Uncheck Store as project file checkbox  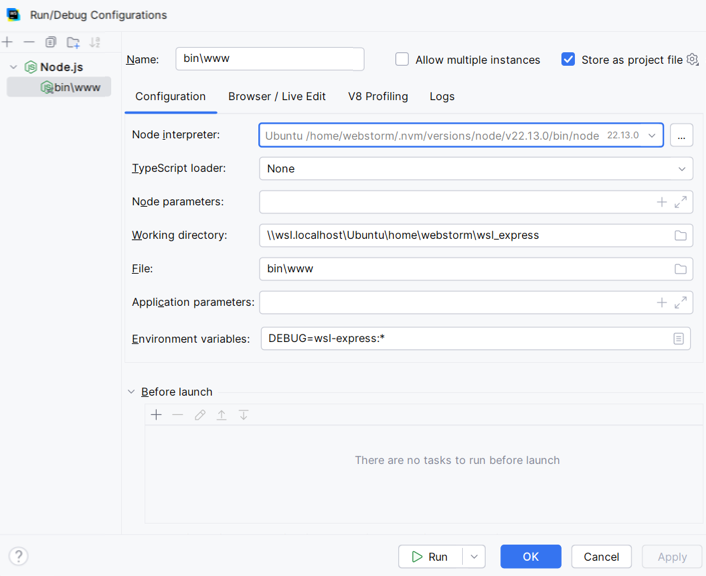pyautogui.click(x=568, y=60)
